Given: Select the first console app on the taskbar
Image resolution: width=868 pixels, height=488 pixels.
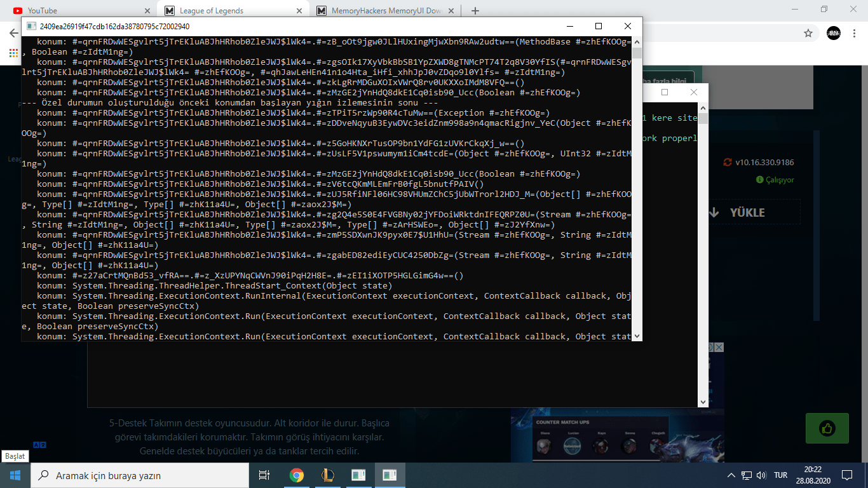Looking at the screenshot, I should coord(358,475).
